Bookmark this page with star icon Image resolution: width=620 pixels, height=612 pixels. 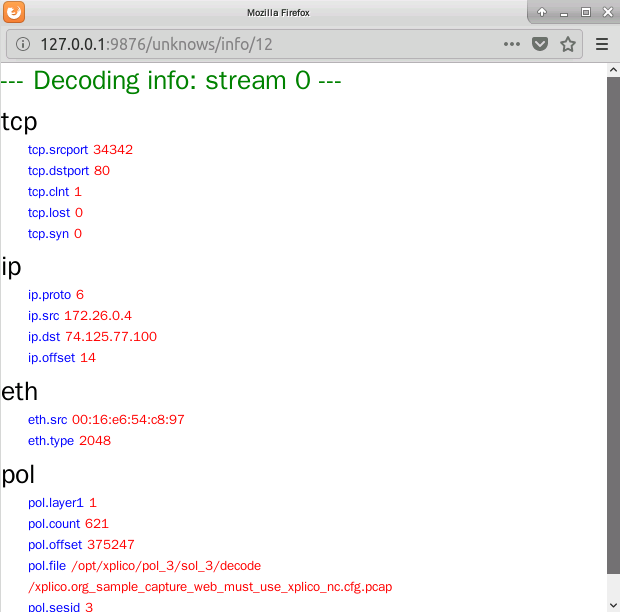[568, 44]
